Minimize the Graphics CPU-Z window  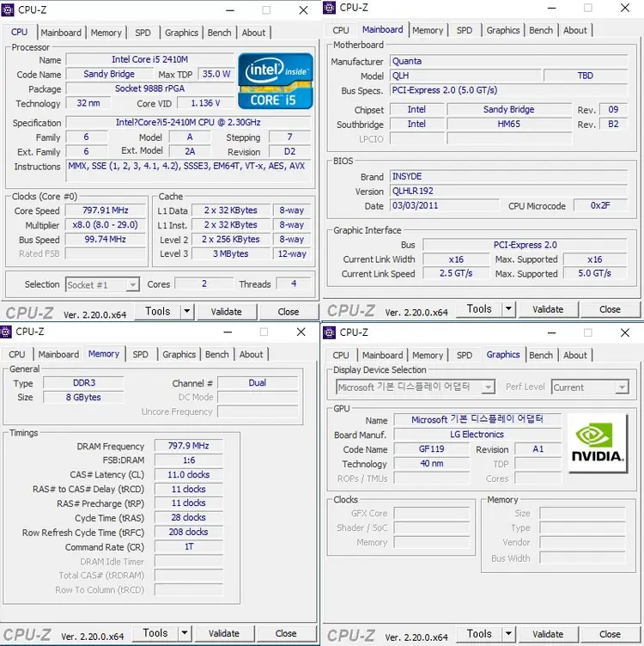[552, 332]
